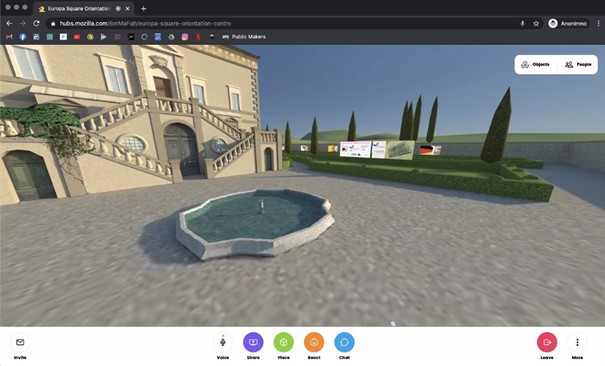This screenshot has height=366, width=605.
Task: Open the Public Makers bookmark
Action: [x=244, y=37]
